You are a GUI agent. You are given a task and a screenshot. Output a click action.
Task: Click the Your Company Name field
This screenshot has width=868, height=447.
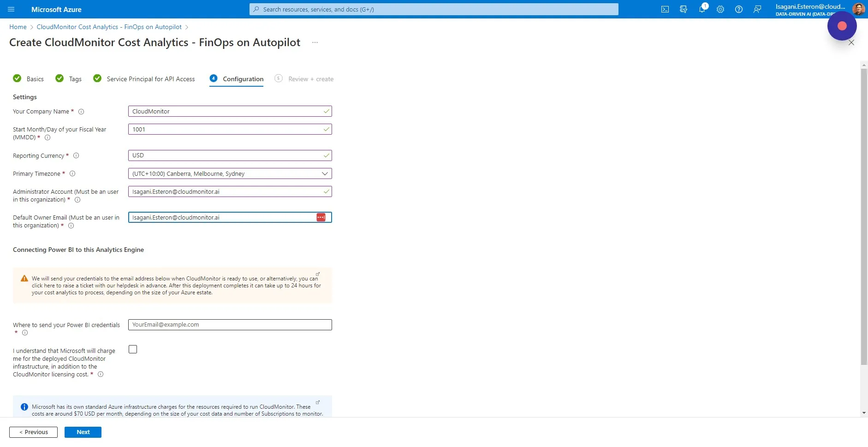(x=230, y=112)
